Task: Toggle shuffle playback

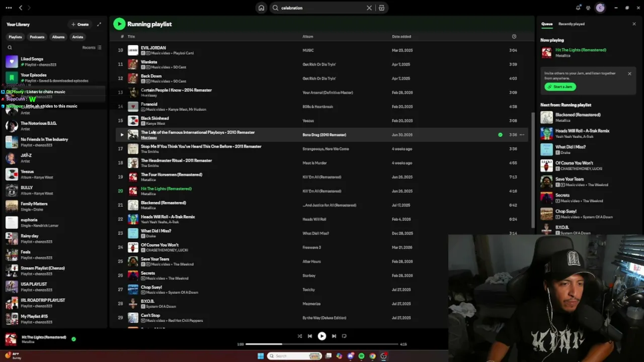Action: point(299,336)
